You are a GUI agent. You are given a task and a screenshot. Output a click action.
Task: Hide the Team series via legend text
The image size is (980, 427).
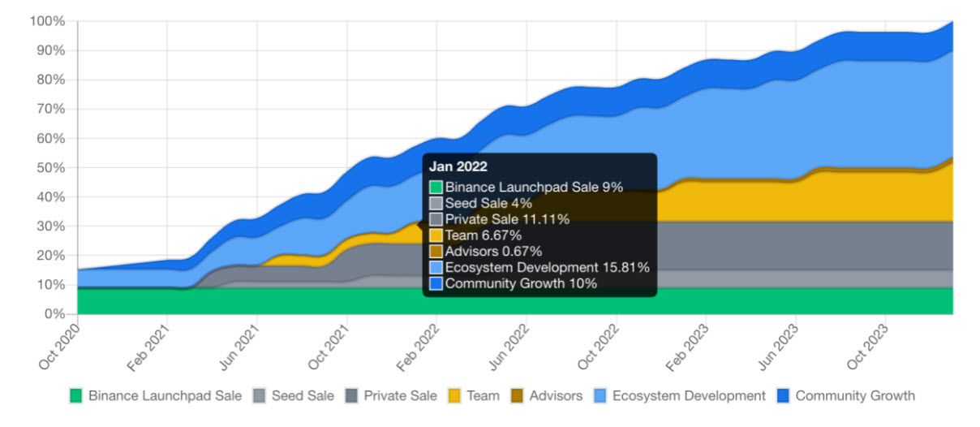click(483, 396)
